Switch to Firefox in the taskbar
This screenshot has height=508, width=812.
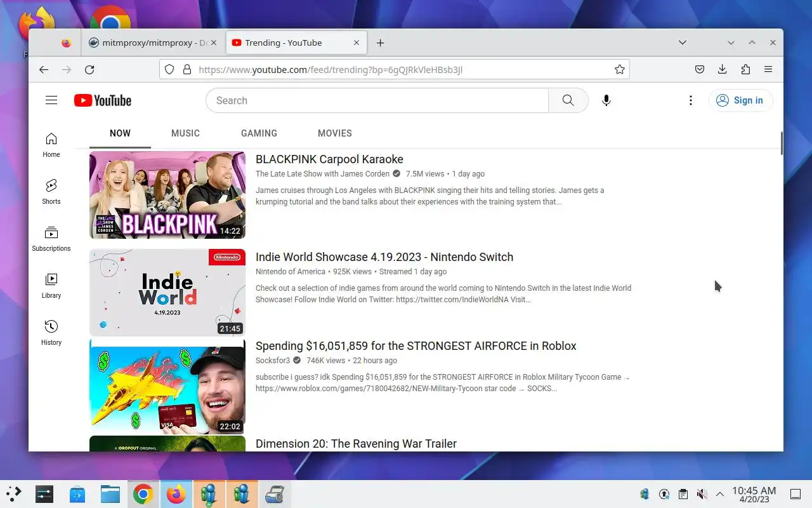[176, 494]
